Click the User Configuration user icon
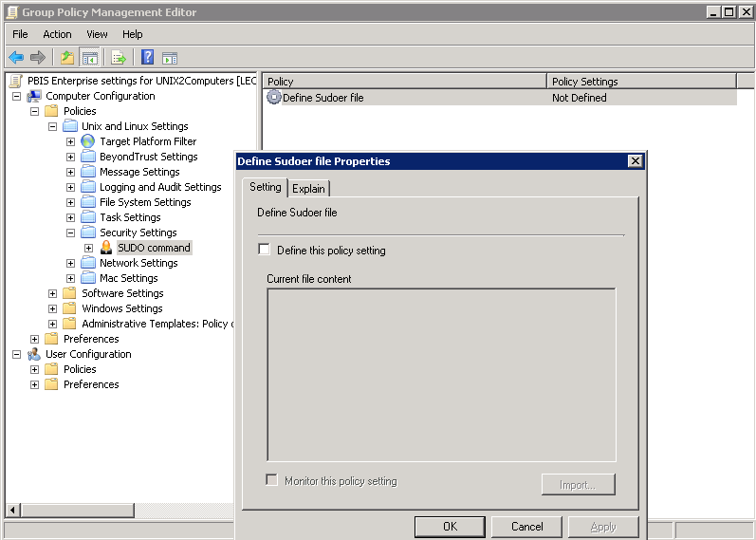 click(x=34, y=354)
